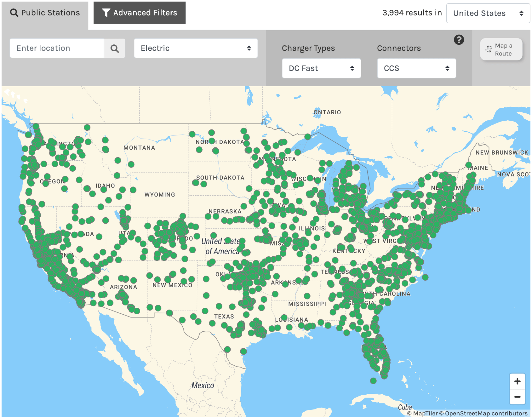
Task: Open the United States region dropdown
Action: tap(488, 13)
